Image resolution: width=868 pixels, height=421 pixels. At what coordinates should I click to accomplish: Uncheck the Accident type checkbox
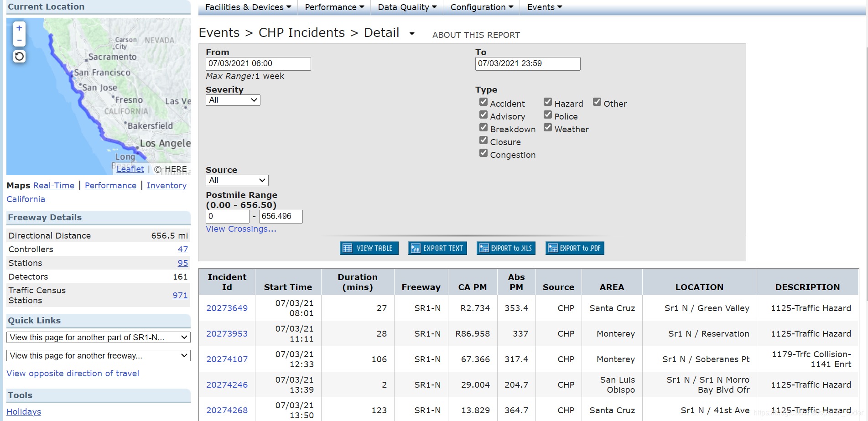(483, 102)
